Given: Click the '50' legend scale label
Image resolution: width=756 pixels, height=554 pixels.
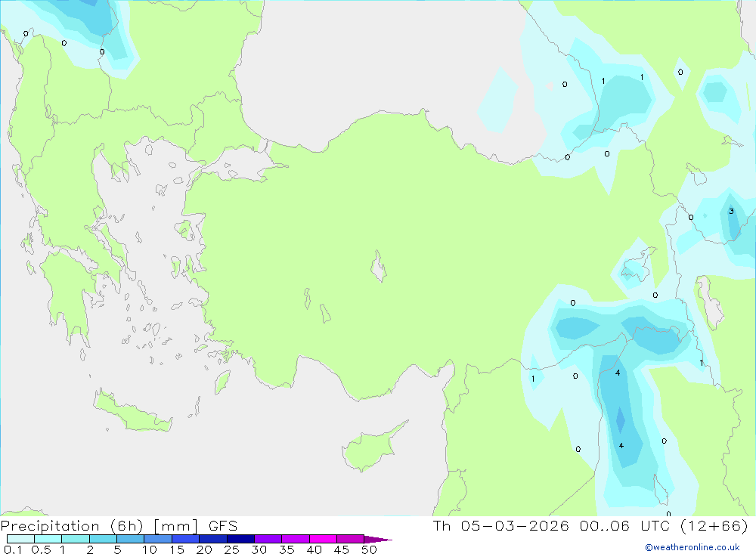Looking at the screenshot, I should click(370, 549).
